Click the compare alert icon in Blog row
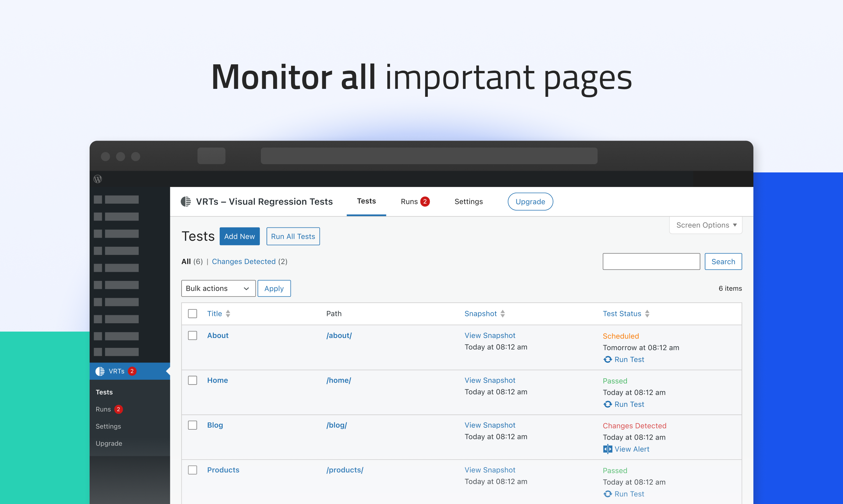The width and height of the screenshot is (843, 504). (x=607, y=449)
